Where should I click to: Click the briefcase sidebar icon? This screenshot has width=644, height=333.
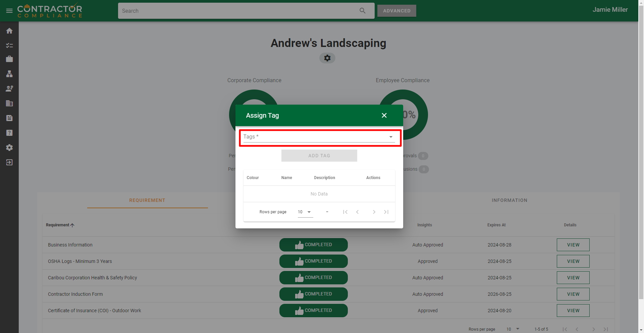9,59
